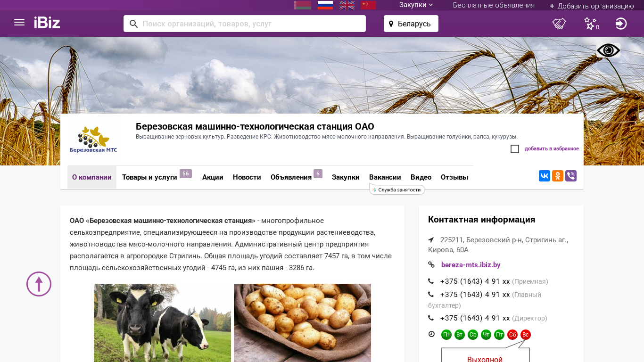Click the search magnifier icon
The height and width of the screenshot is (362, 644).
click(x=133, y=24)
